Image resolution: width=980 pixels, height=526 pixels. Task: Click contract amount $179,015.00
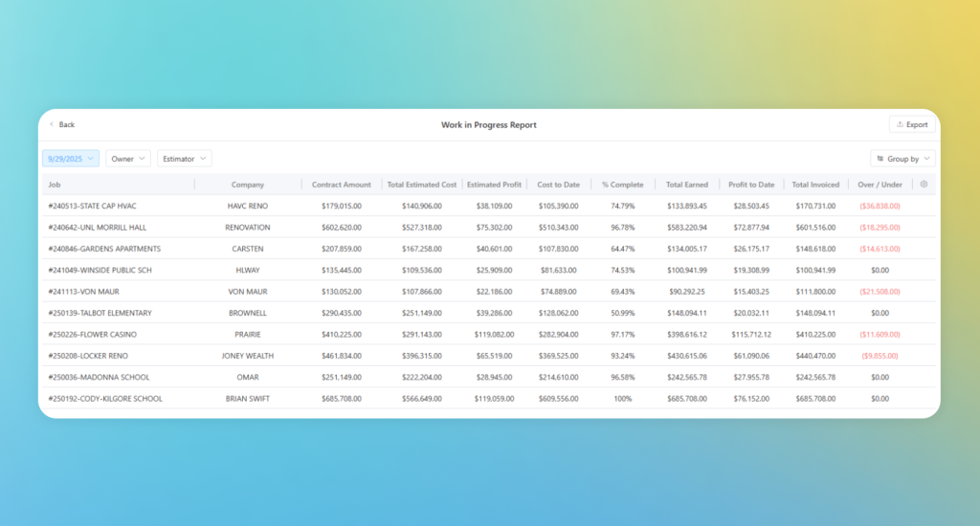pyautogui.click(x=342, y=206)
